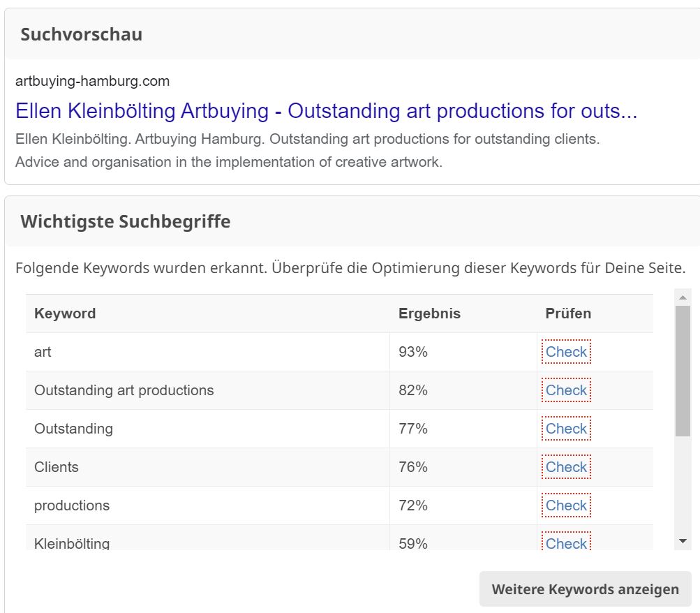Select the 'Outstanding art productions' cell
Screen dimensions: 700x613
tap(207, 390)
